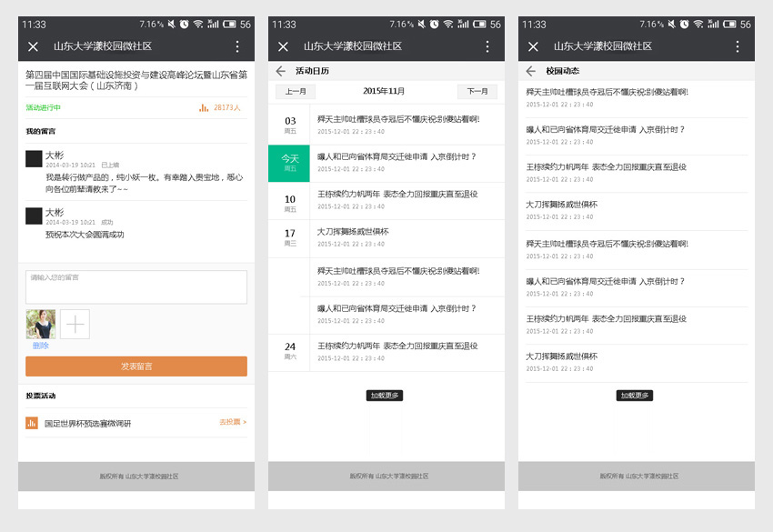This screenshot has width=773, height=532.
Task: Open the three-dot menu on the 校园动态 screen
Action: (x=738, y=46)
